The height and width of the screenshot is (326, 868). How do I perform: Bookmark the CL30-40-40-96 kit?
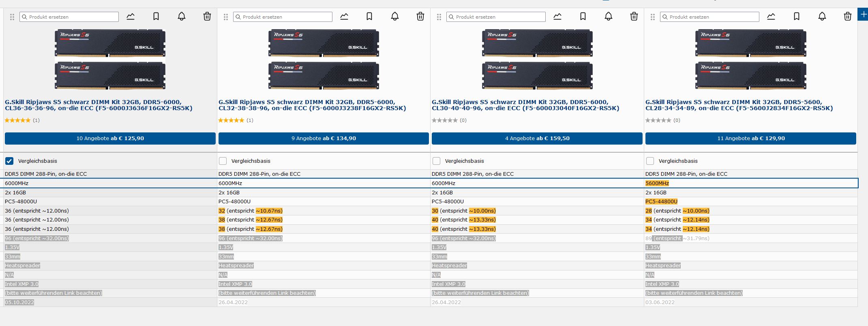coord(583,17)
